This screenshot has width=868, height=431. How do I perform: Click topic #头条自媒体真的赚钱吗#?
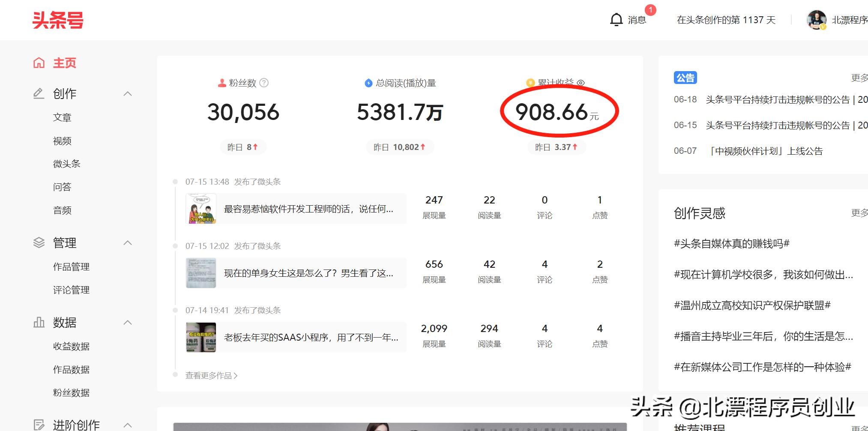732,244
